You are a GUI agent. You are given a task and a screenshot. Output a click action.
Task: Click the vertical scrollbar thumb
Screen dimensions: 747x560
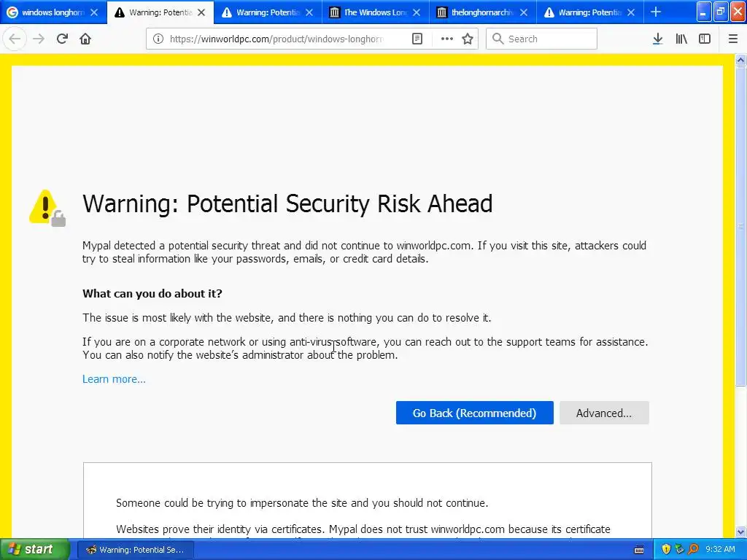[741, 226]
